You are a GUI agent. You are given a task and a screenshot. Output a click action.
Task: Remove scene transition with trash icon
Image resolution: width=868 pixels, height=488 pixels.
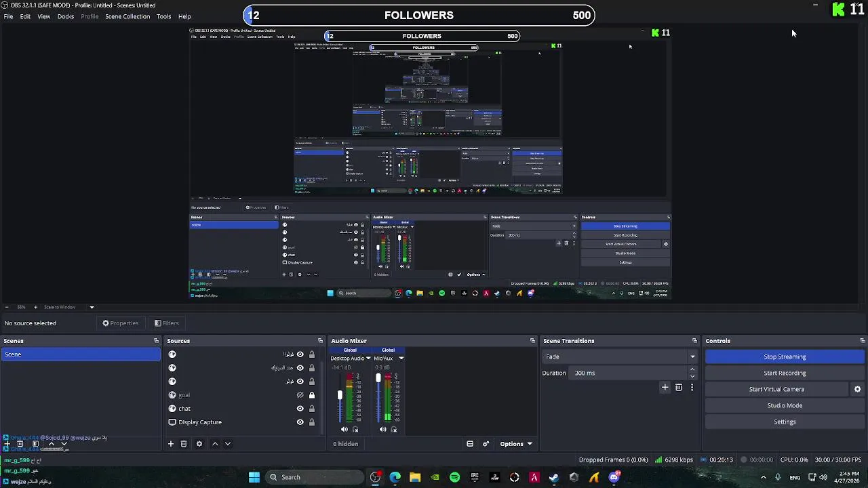(679, 388)
